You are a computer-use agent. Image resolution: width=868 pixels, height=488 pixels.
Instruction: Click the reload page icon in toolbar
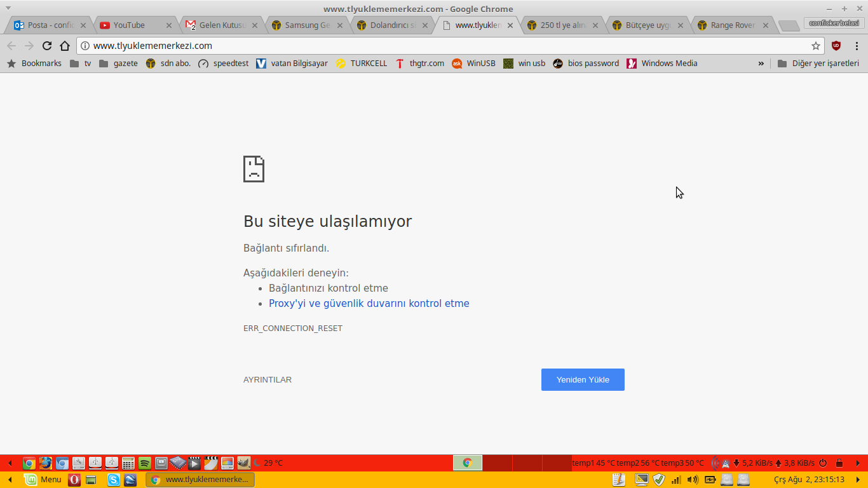tap(46, 46)
